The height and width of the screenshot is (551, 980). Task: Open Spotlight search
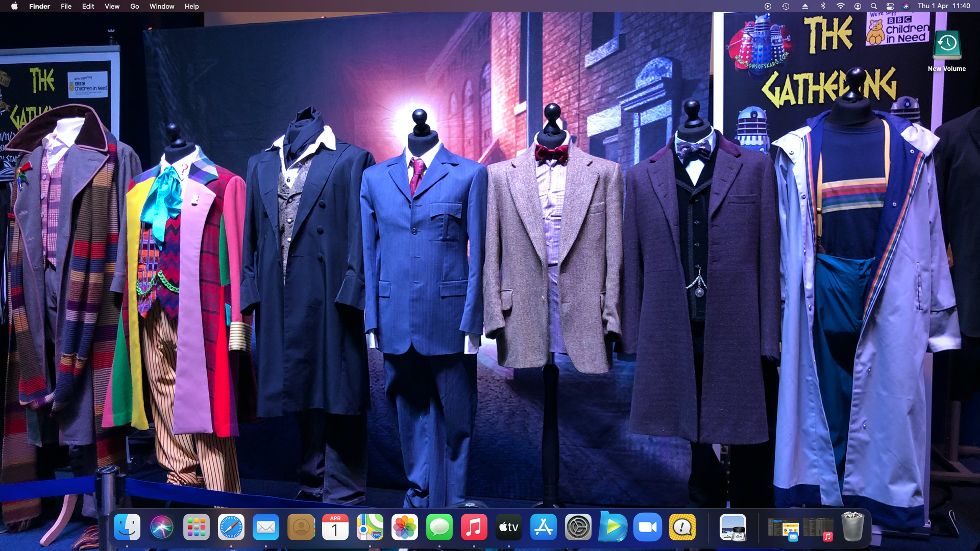coord(874,6)
